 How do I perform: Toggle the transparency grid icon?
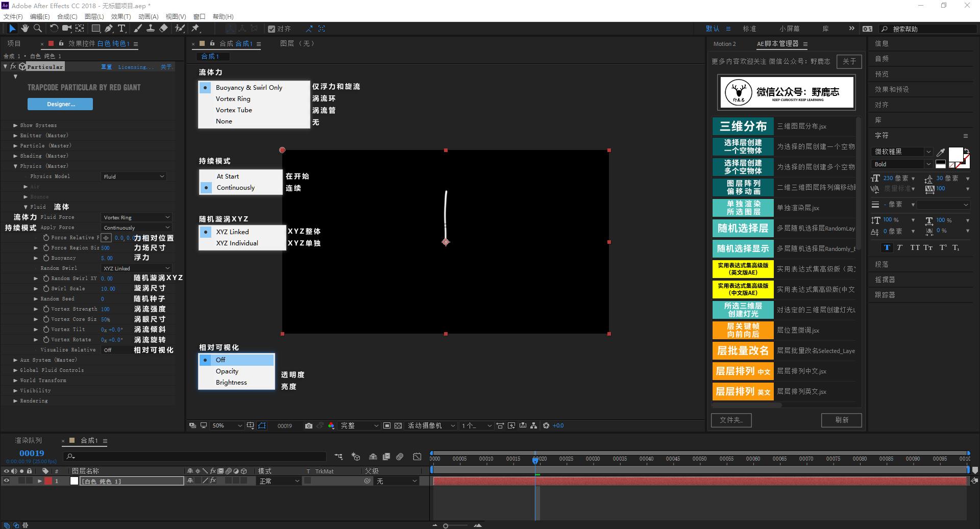coord(398,425)
